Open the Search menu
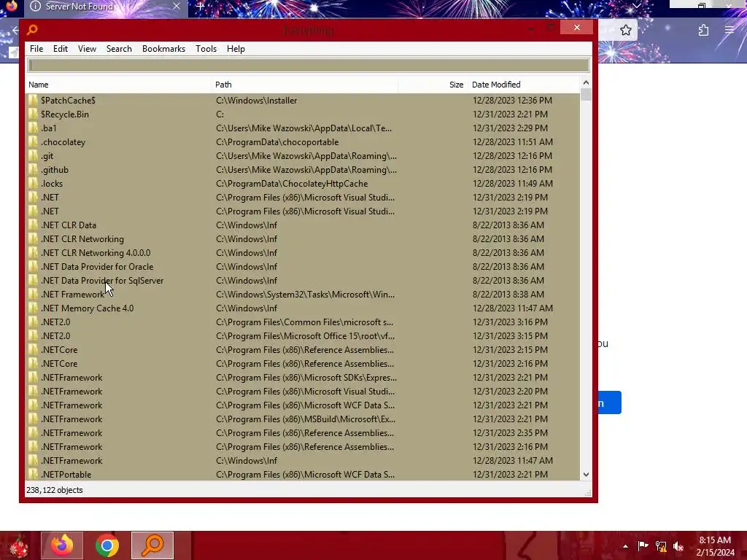 click(119, 49)
